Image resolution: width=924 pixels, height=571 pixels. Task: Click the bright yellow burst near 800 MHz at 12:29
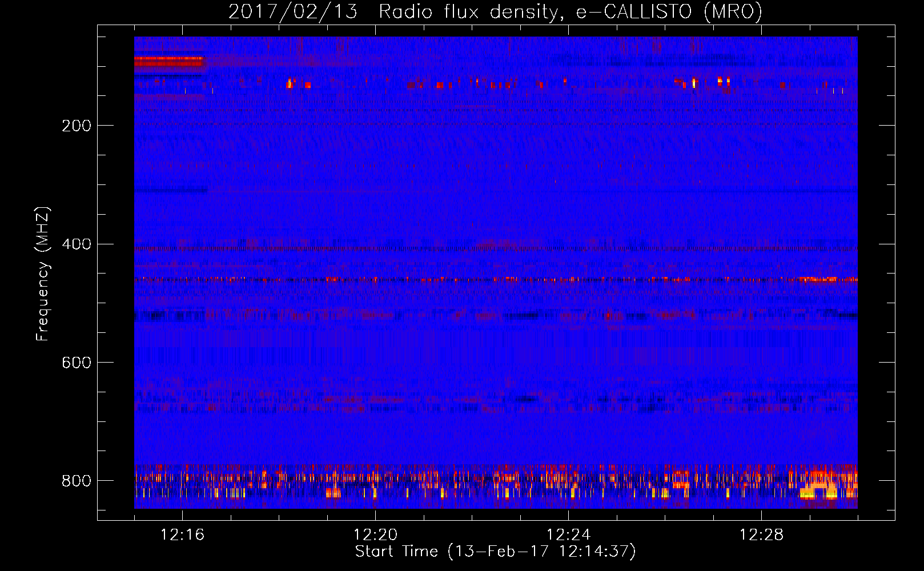pyautogui.click(x=818, y=490)
